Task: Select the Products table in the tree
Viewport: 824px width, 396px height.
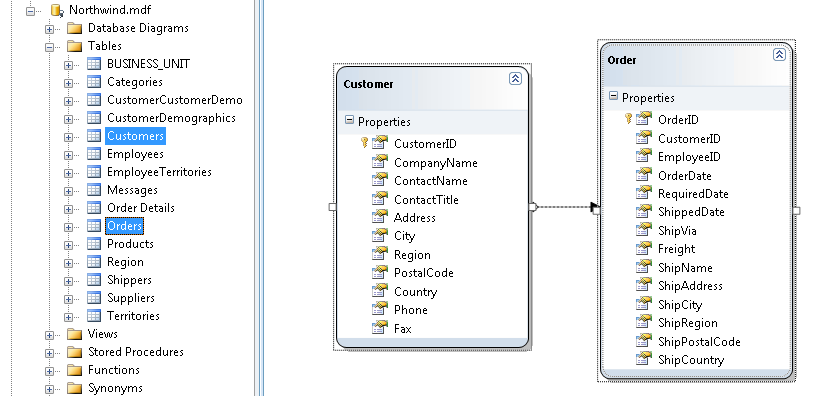Action: tap(130, 244)
